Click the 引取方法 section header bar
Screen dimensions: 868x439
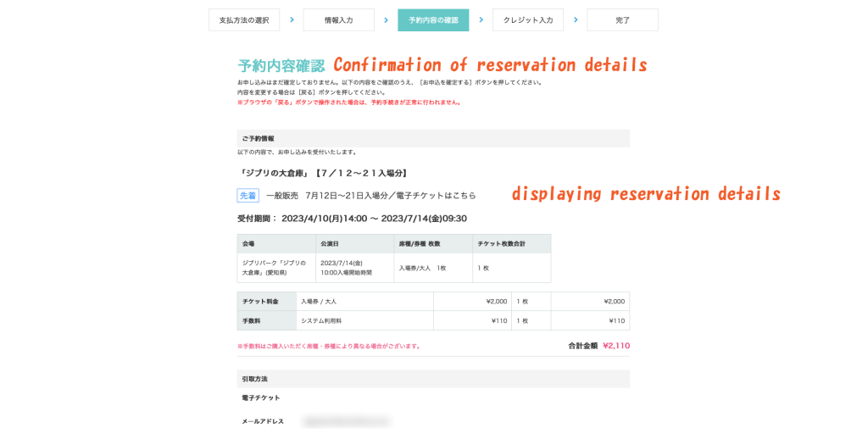coord(432,379)
